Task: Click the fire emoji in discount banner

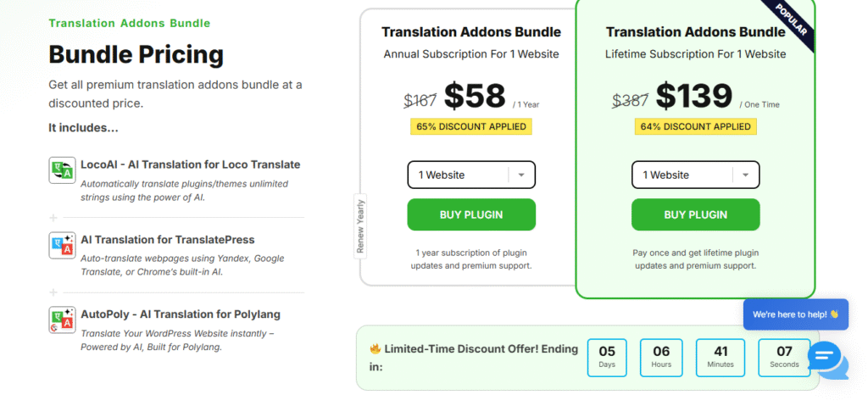Action: click(375, 348)
